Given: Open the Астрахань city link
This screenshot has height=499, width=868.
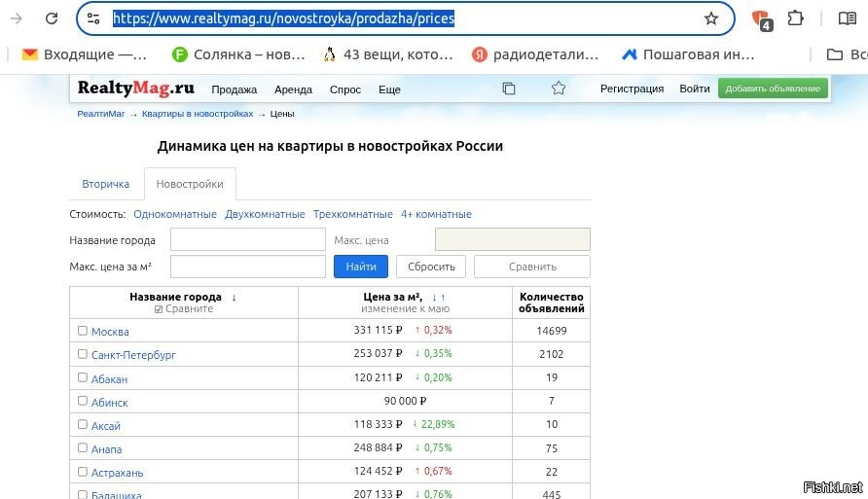Looking at the screenshot, I should tap(118, 473).
